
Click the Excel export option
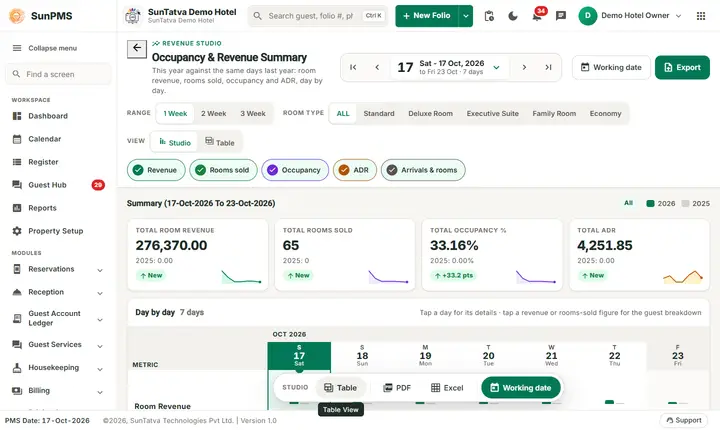click(x=447, y=388)
